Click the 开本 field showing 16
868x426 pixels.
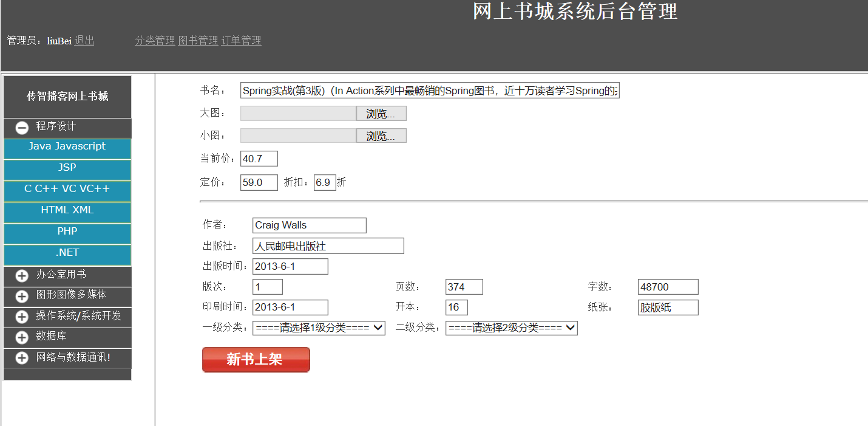click(x=456, y=307)
